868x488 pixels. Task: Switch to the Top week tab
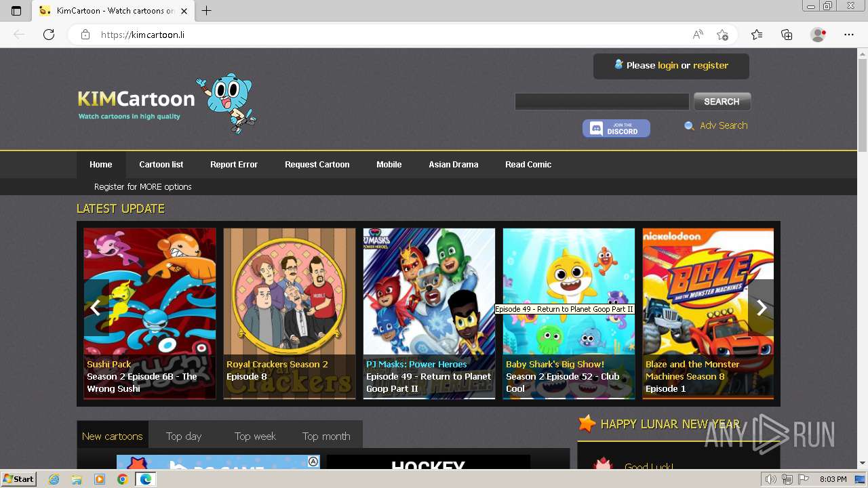pos(255,436)
